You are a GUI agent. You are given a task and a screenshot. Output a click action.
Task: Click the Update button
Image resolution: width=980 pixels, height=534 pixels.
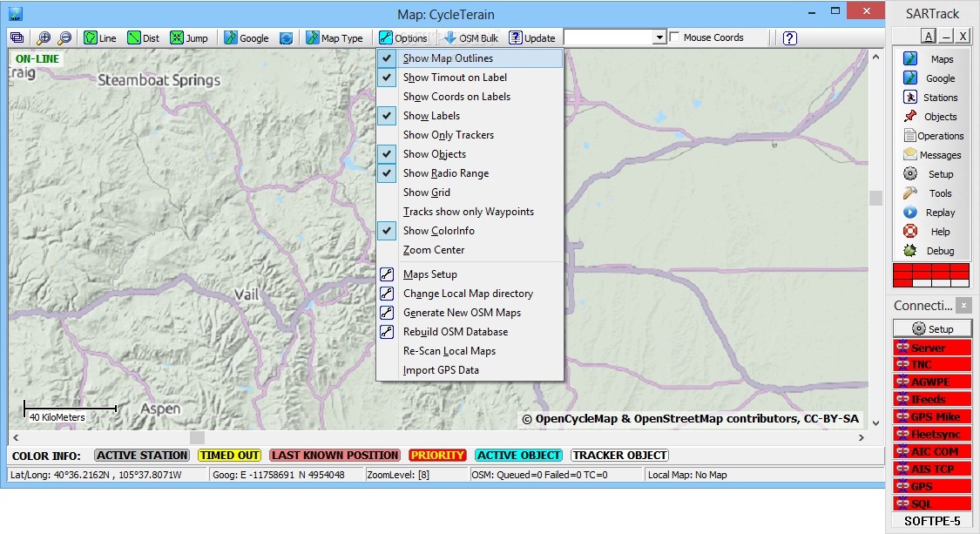pos(532,38)
